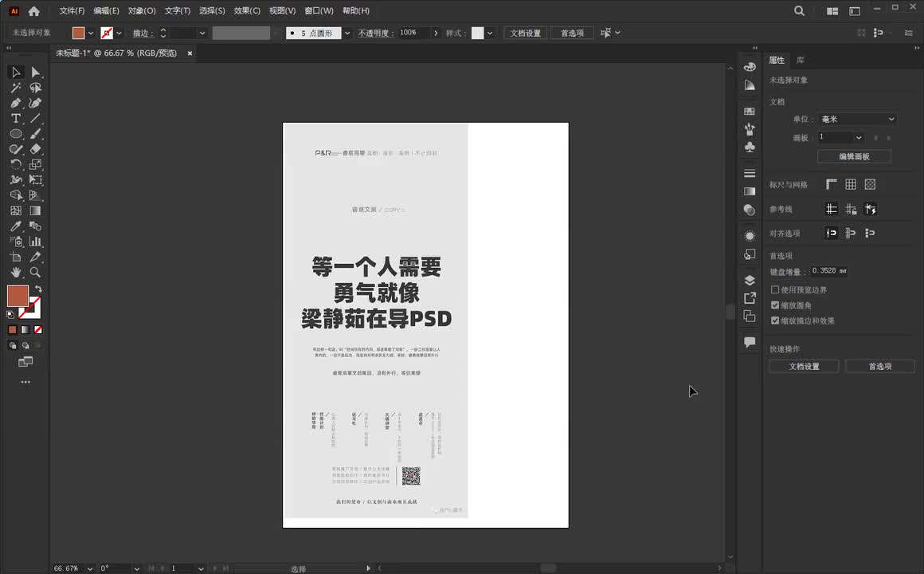Open the Color palette panel icon

[x=750, y=67]
